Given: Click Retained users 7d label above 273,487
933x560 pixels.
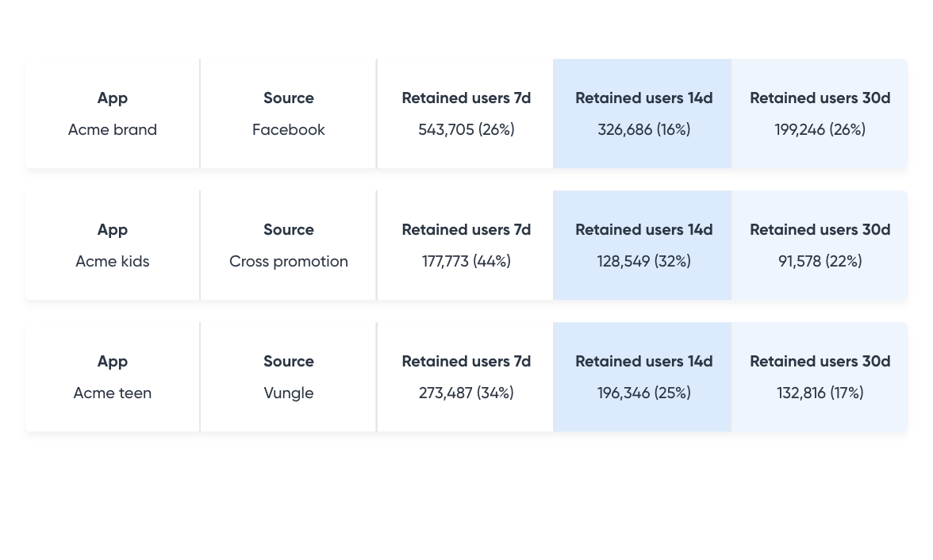Looking at the screenshot, I should (x=466, y=361).
